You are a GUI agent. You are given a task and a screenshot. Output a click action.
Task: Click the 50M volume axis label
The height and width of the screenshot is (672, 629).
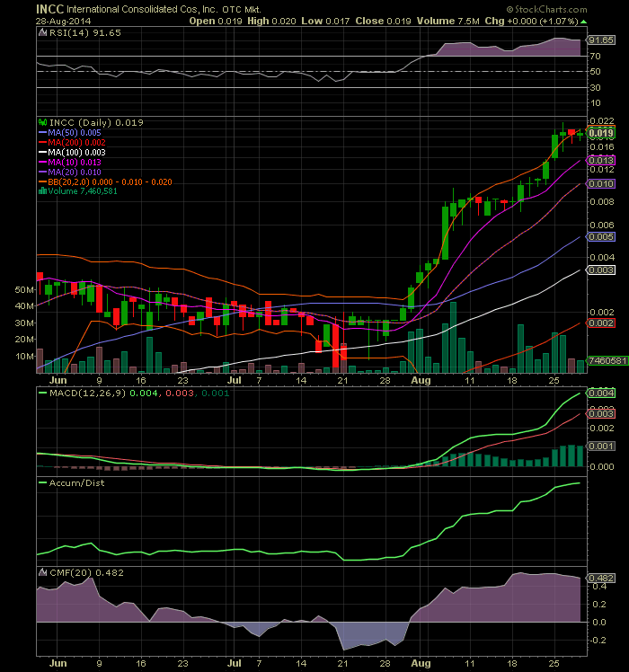pyautogui.click(x=25, y=289)
